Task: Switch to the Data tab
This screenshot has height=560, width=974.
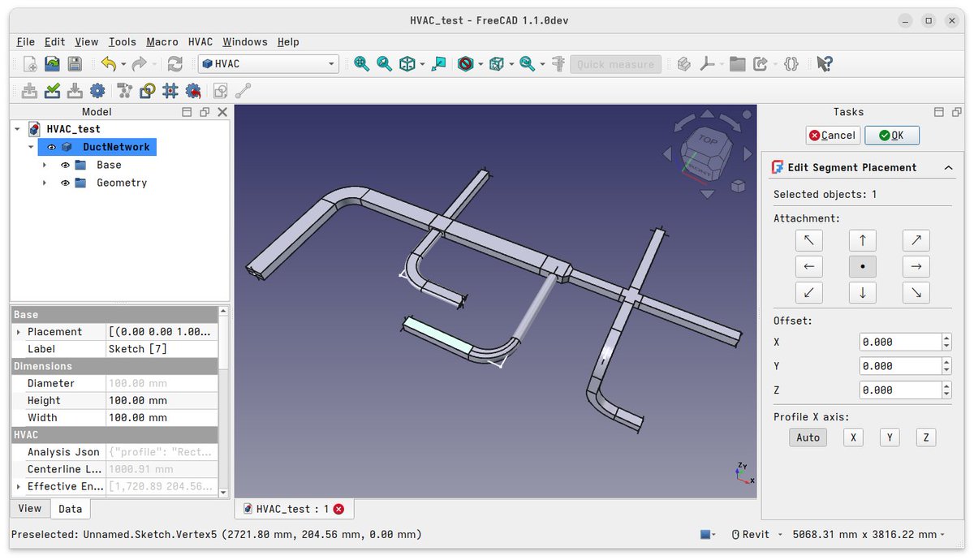Action: pos(71,509)
